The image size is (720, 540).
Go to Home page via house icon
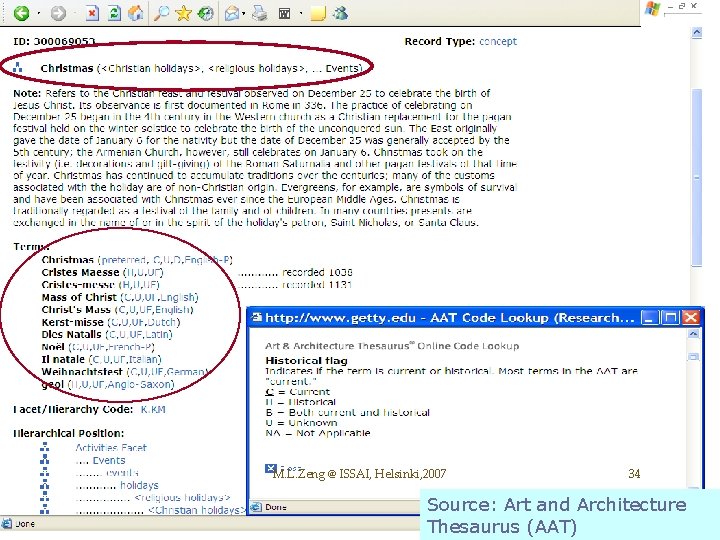coord(135,13)
